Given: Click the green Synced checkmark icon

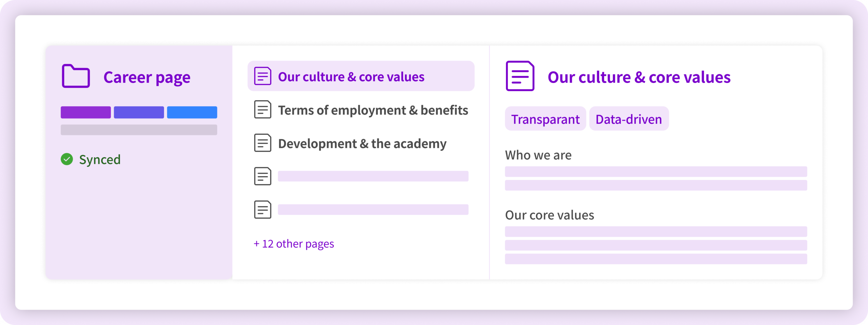Looking at the screenshot, I should coord(67,159).
